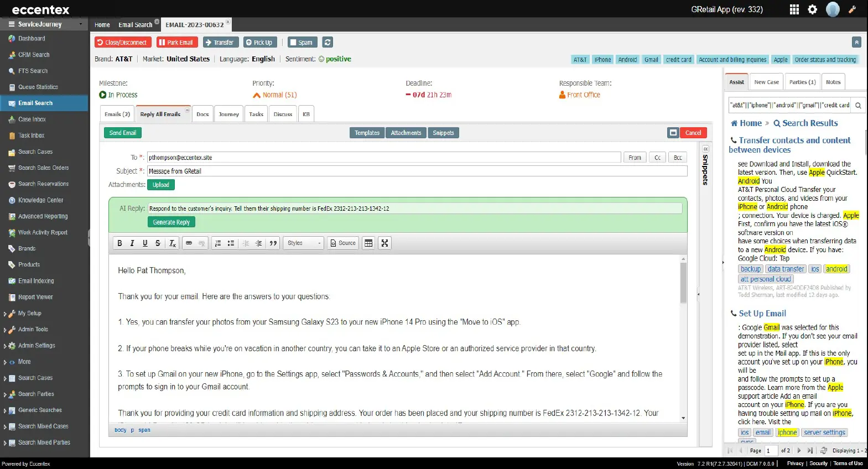Click the Pick Up button
This screenshot has height=469, width=868.
259,43
